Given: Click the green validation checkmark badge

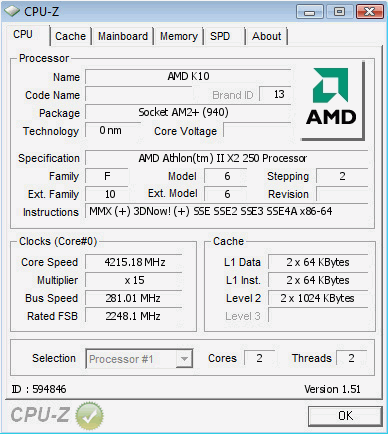Looking at the screenshot, I should (89, 416).
